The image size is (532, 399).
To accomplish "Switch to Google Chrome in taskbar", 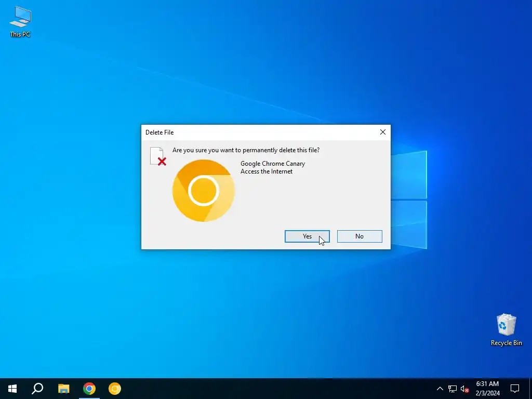I will 89,389.
